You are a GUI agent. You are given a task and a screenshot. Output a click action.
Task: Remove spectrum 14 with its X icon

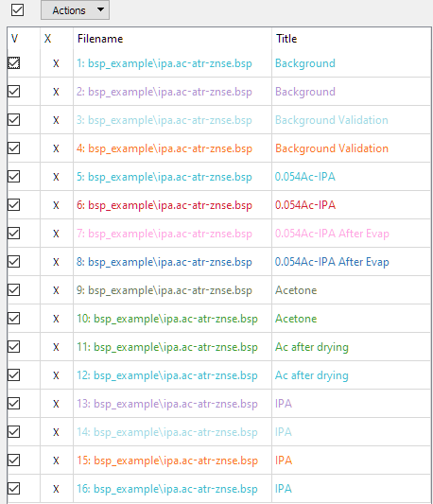(x=56, y=432)
